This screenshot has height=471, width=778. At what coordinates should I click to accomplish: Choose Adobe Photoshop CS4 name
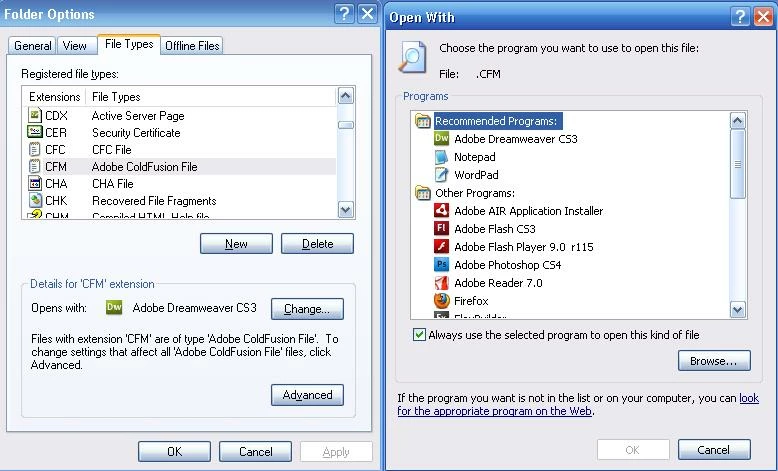point(508,265)
